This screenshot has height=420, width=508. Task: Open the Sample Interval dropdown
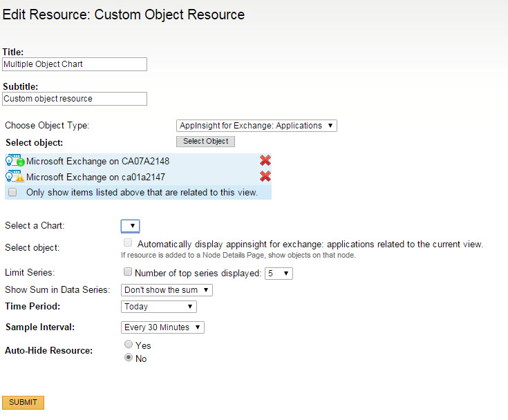pyautogui.click(x=162, y=327)
